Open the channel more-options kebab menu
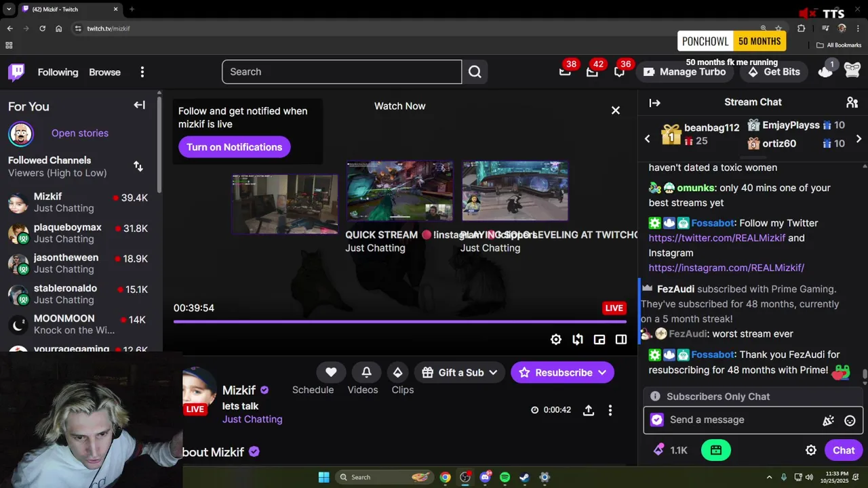868x488 pixels. tap(610, 410)
